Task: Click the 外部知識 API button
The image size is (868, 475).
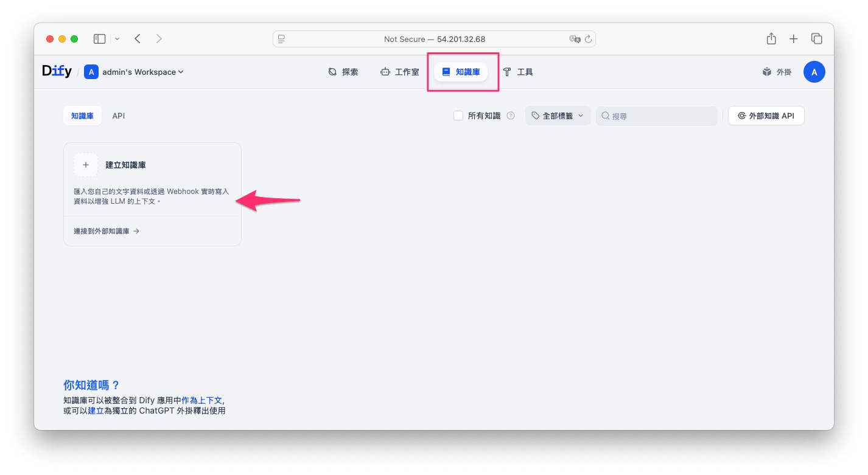Action: click(x=766, y=116)
